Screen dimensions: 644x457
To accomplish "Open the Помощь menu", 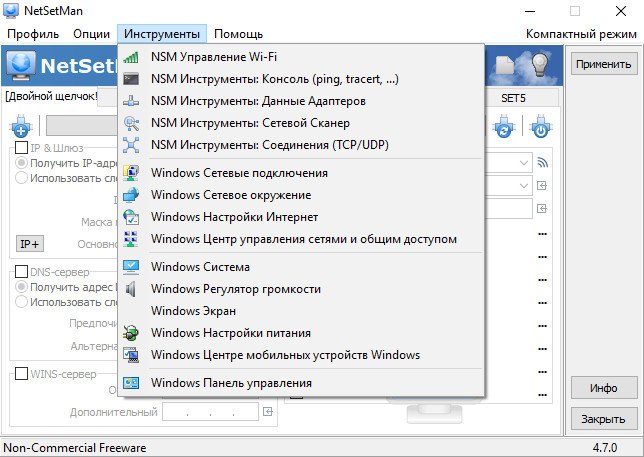I will click(238, 34).
